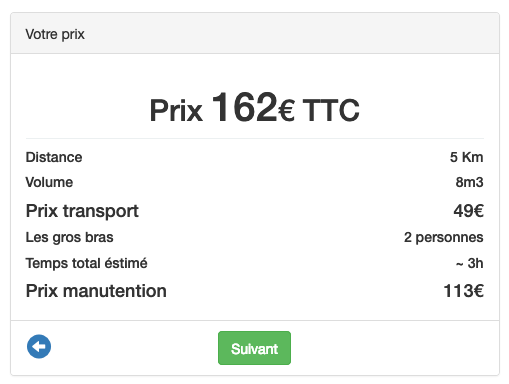Click the blue back arrow icon
The width and height of the screenshot is (509, 384).
click(x=39, y=346)
